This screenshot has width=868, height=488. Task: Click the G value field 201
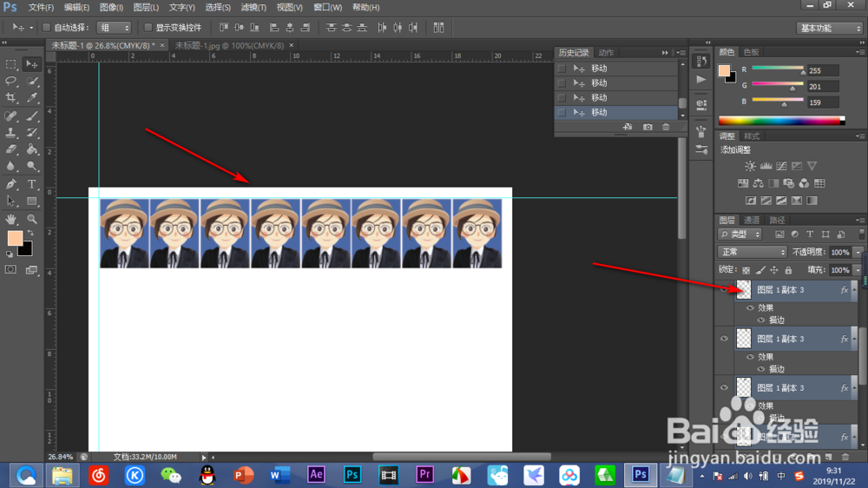click(823, 87)
